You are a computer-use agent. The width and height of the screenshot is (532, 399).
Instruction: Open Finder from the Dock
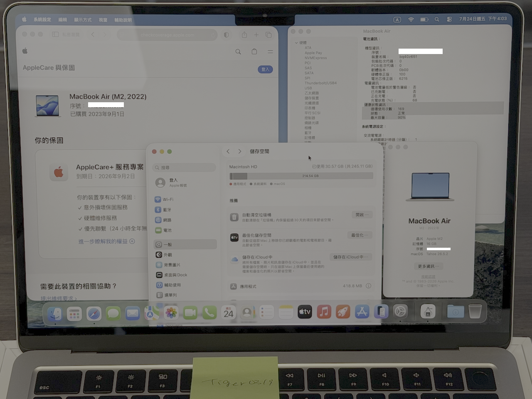click(x=55, y=313)
